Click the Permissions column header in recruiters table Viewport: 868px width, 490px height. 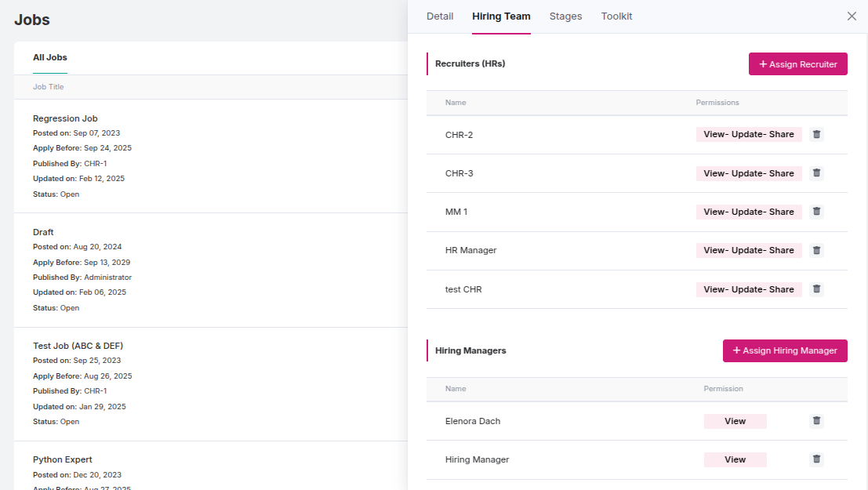click(717, 103)
